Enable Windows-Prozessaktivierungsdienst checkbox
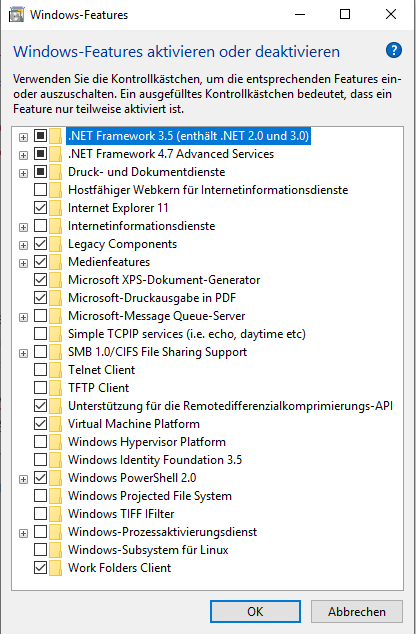416x634 pixels. pos(40,532)
